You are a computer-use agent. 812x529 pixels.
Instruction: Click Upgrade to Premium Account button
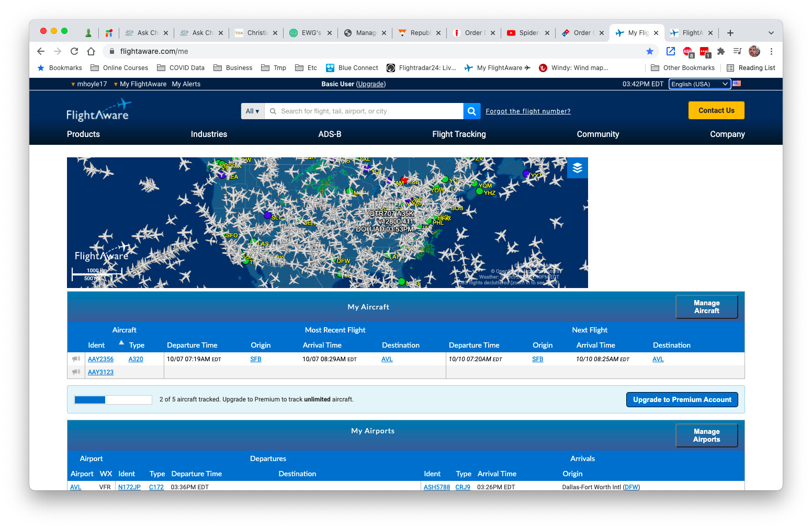[682, 399]
